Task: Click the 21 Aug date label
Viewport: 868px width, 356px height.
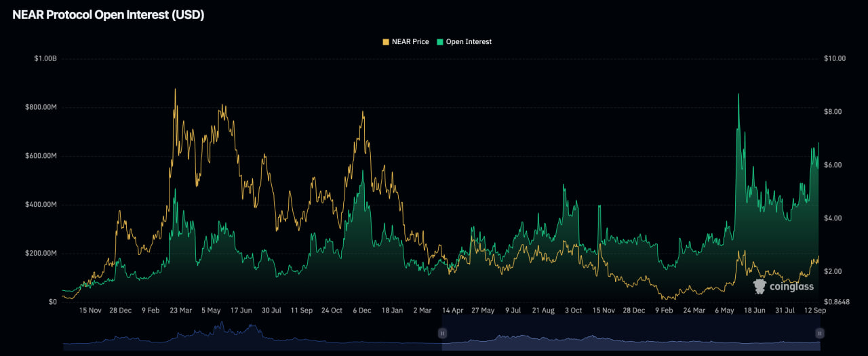Action: (x=543, y=311)
